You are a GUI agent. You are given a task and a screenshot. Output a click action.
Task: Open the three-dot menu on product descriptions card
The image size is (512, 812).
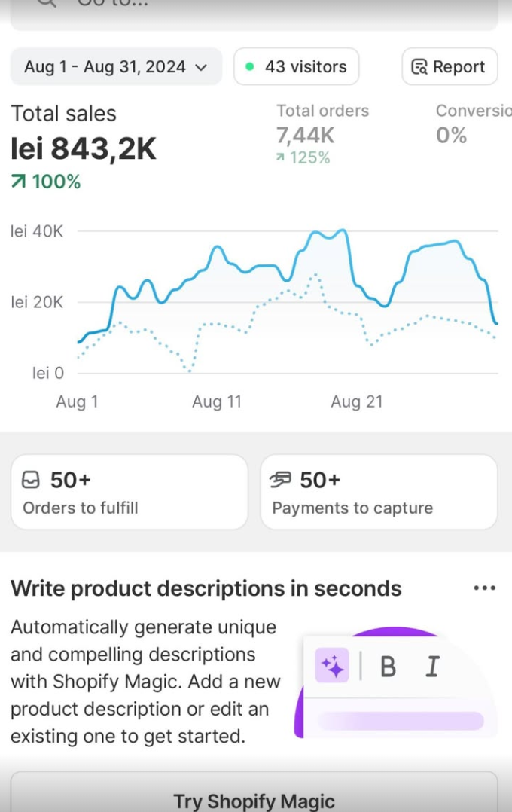pyautogui.click(x=484, y=588)
